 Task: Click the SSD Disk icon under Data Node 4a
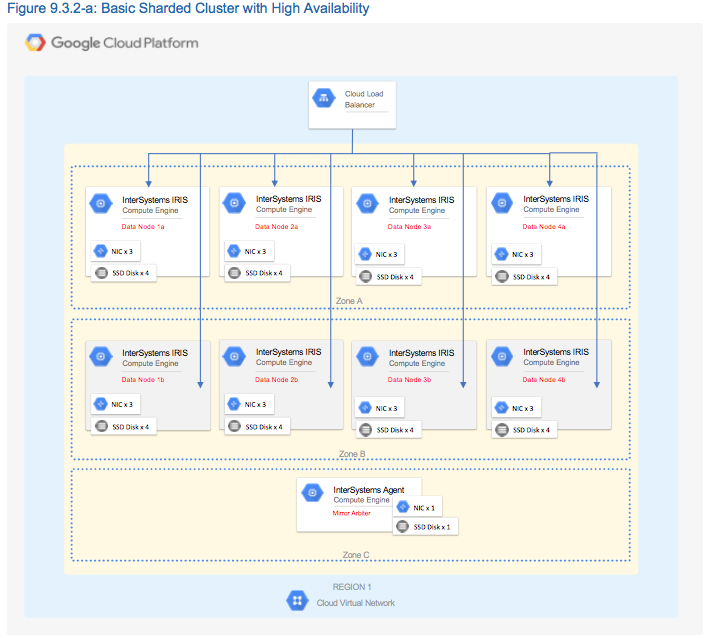click(502, 276)
